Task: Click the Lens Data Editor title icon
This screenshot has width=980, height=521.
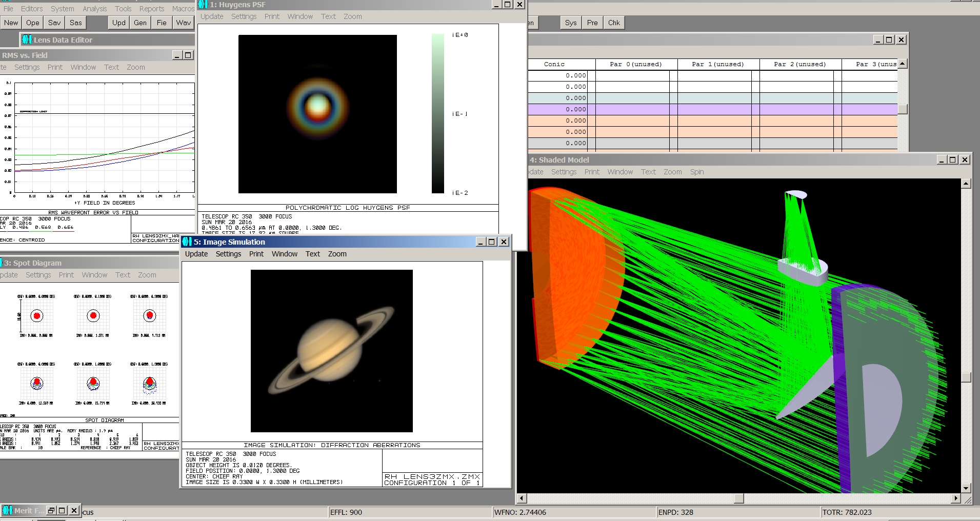Action: click(x=27, y=39)
